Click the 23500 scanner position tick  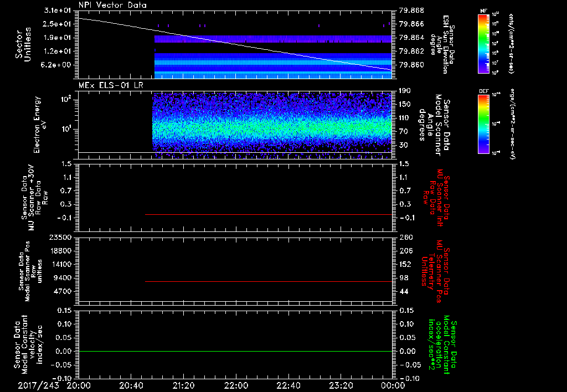[60, 238]
